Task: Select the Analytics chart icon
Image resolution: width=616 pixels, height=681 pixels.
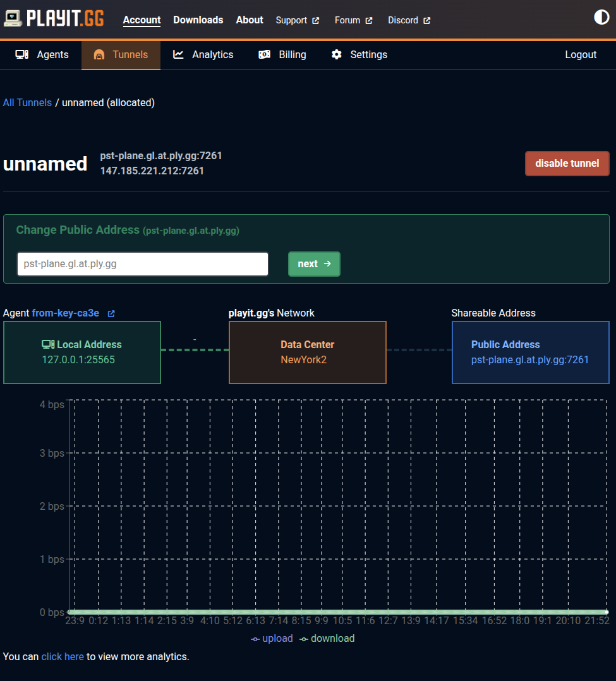Action: tap(179, 54)
